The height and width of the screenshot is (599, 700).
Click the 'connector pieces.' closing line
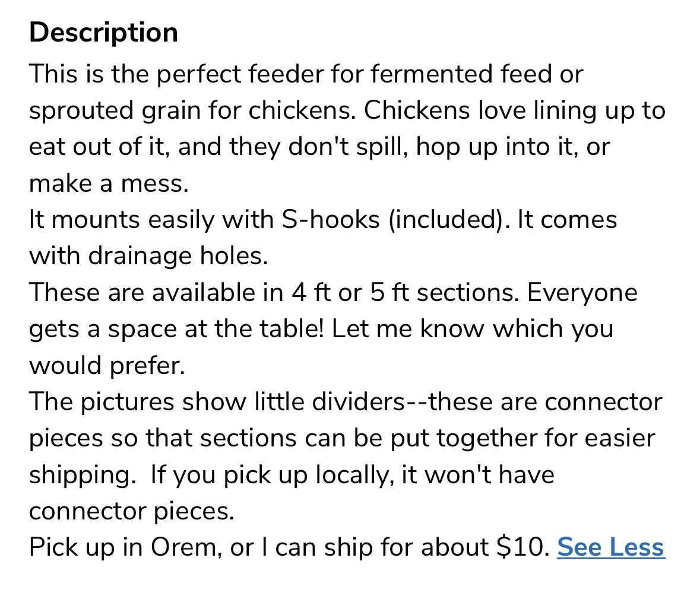[x=132, y=512]
